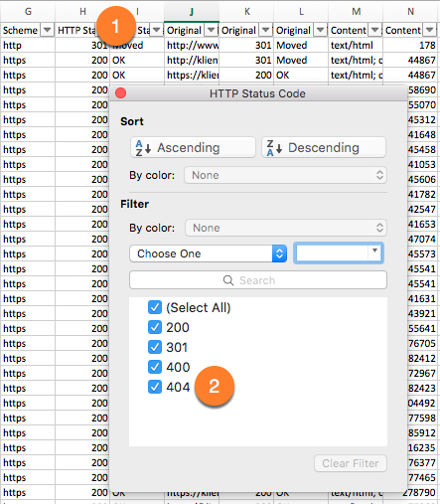
Task: Click the Clear Filter button
Action: coord(351,463)
